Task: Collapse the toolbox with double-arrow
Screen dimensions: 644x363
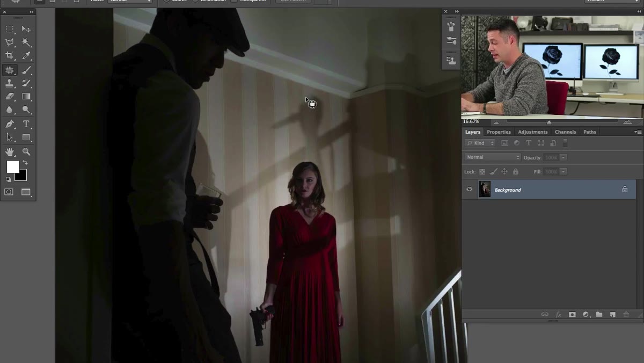Action: point(31,12)
